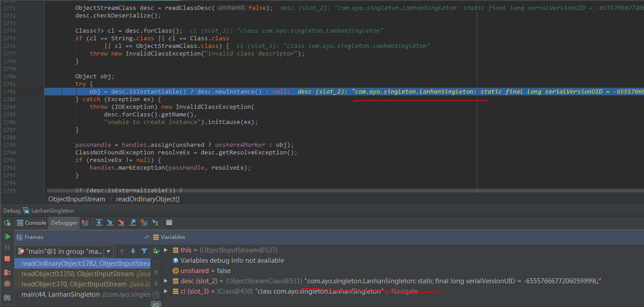The height and width of the screenshot is (307, 644).
Task: Click Show Execution Point icon
Action: [x=86, y=222]
